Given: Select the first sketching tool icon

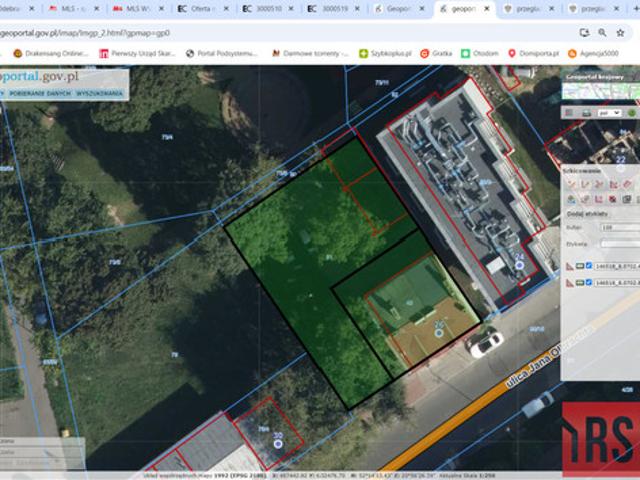Looking at the screenshot, I should [571, 184].
